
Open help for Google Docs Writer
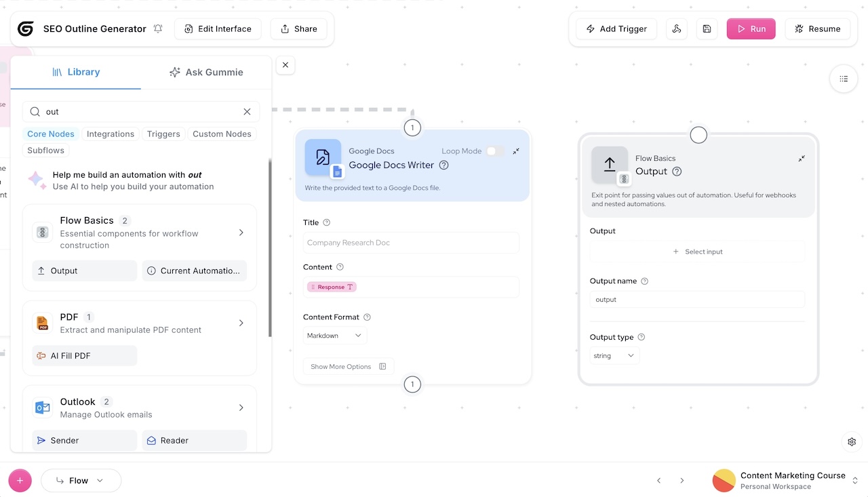point(444,165)
